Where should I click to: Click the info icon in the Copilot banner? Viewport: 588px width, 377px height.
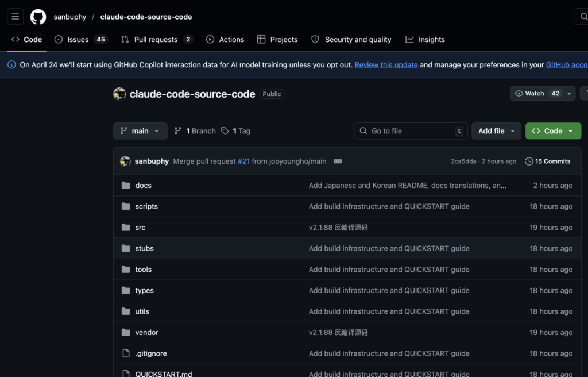pyautogui.click(x=11, y=64)
